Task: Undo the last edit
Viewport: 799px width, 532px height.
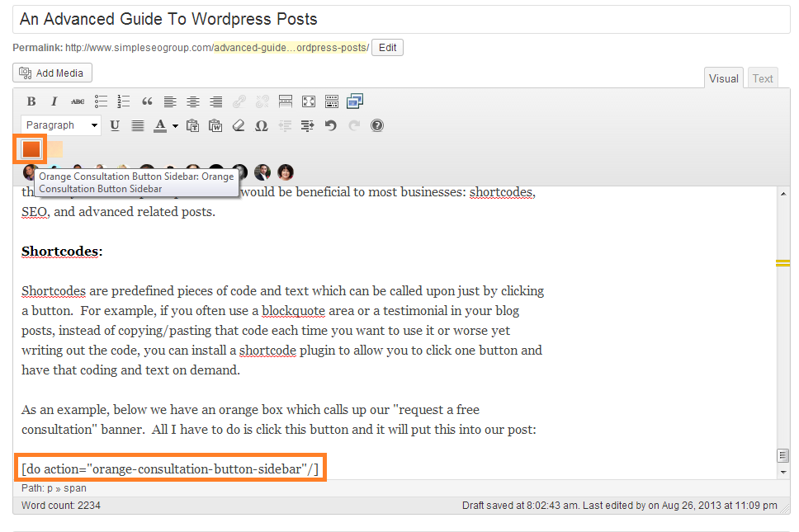Action: [x=331, y=125]
